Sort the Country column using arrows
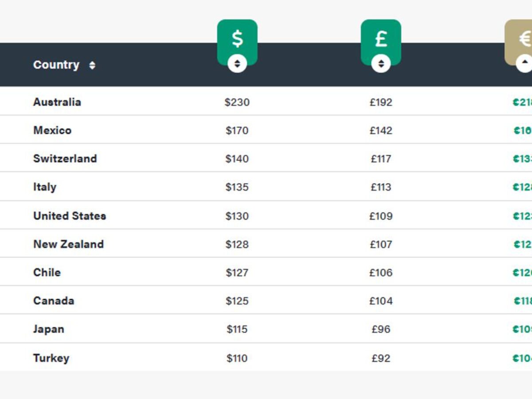The image size is (532, 399). coord(92,65)
